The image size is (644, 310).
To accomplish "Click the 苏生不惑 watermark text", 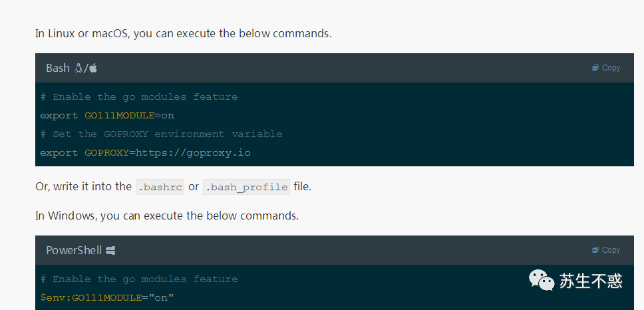I will (x=591, y=281).
